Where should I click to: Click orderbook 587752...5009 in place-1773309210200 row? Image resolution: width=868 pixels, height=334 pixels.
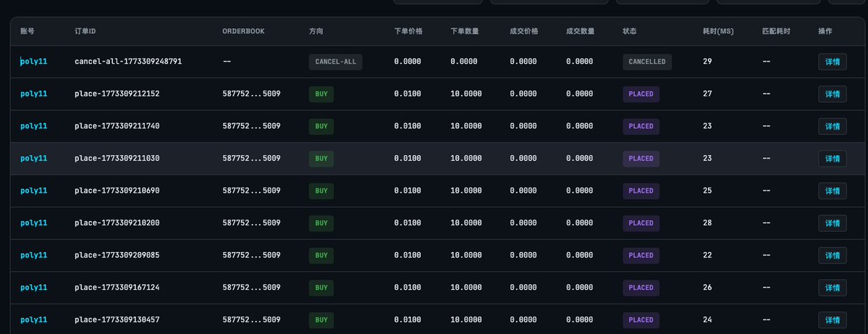click(251, 223)
